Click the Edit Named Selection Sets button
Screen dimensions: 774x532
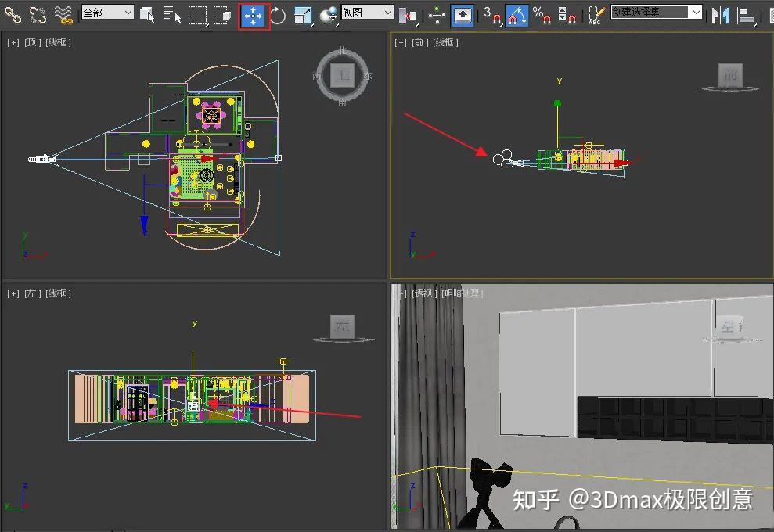[597, 13]
